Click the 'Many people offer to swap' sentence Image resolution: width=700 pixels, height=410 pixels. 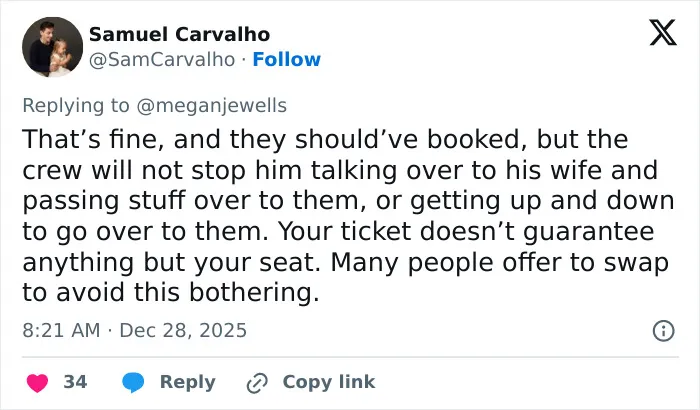(500, 263)
